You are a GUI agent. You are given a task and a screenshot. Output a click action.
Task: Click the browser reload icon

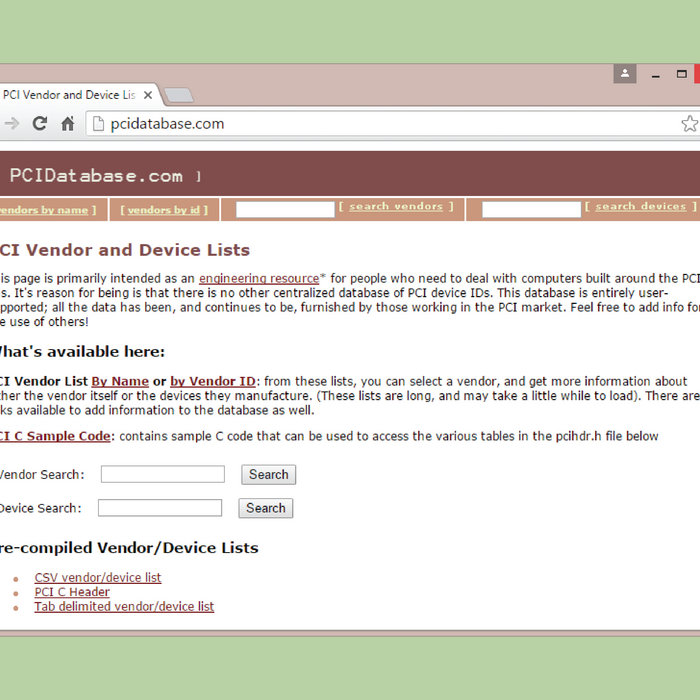point(40,123)
